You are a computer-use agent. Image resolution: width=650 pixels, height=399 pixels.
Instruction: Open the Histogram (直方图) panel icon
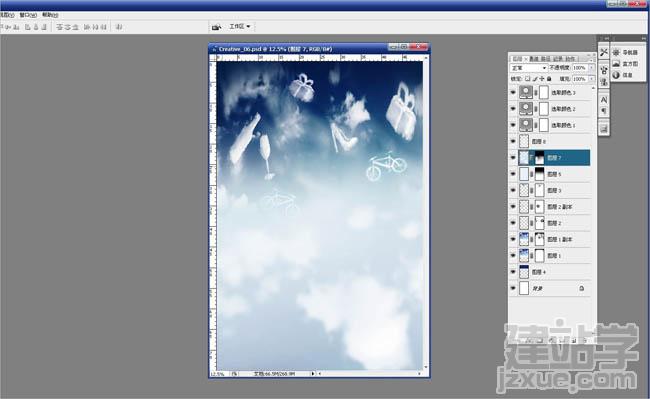click(x=616, y=64)
